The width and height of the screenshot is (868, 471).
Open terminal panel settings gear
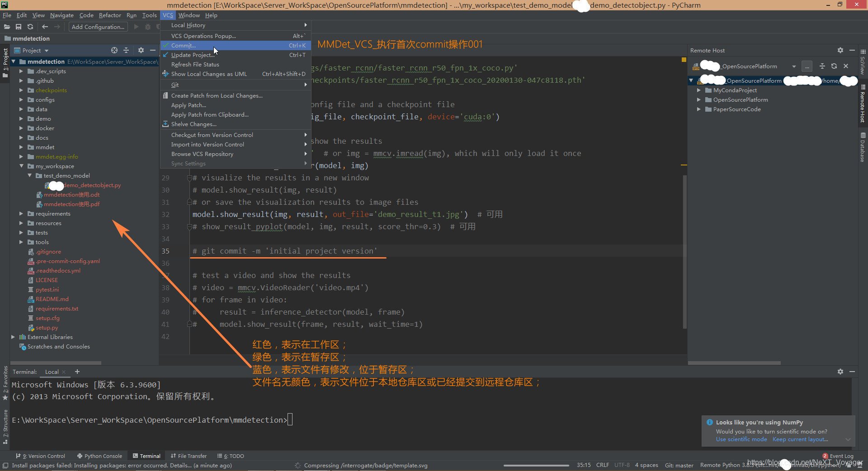[840, 371]
